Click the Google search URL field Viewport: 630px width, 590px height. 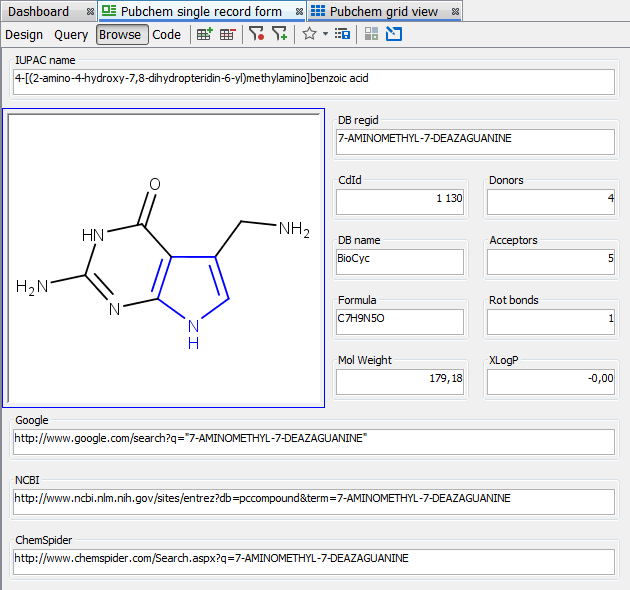coord(314,442)
